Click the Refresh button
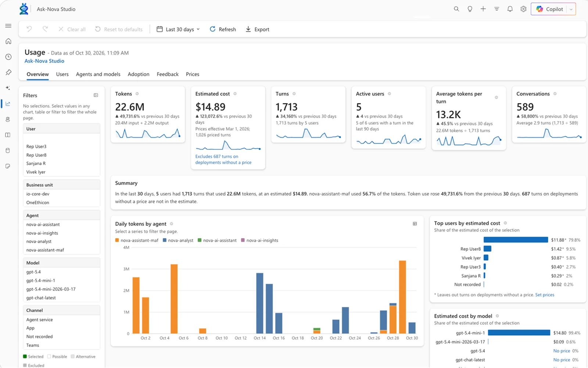This screenshot has width=588, height=368. 223,29
